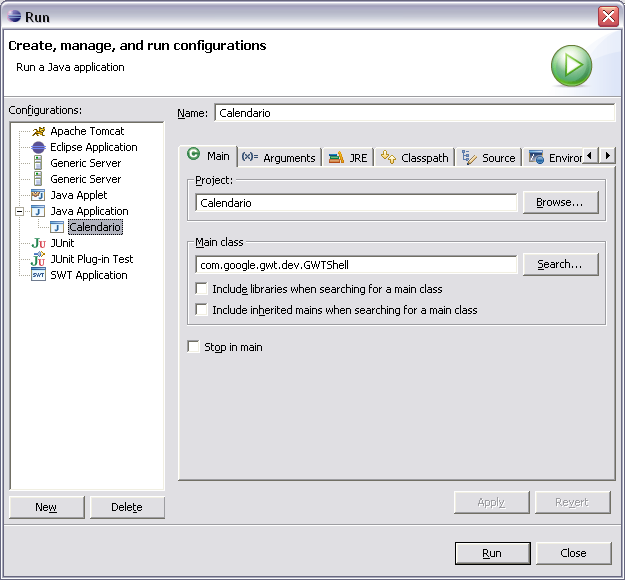The image size is (625, 580).
Task: Switch to the Arguments tab
Action: pyautogui.click(x=279, y=157)
